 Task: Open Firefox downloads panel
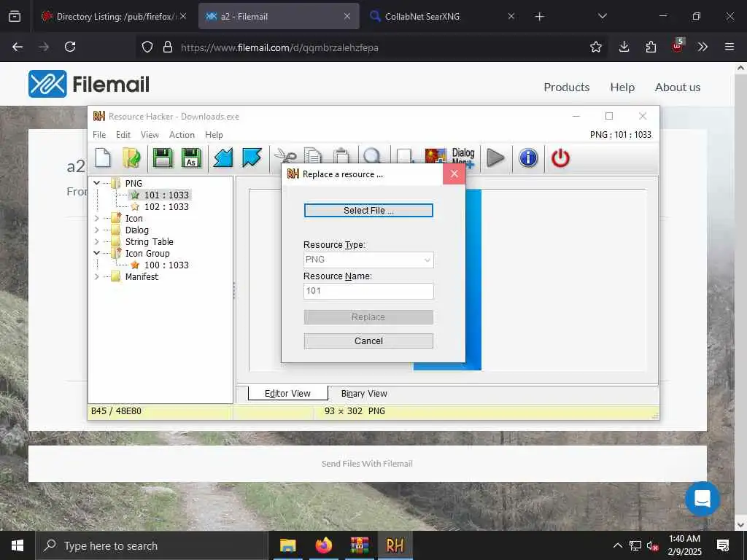[x=624, y=47]
